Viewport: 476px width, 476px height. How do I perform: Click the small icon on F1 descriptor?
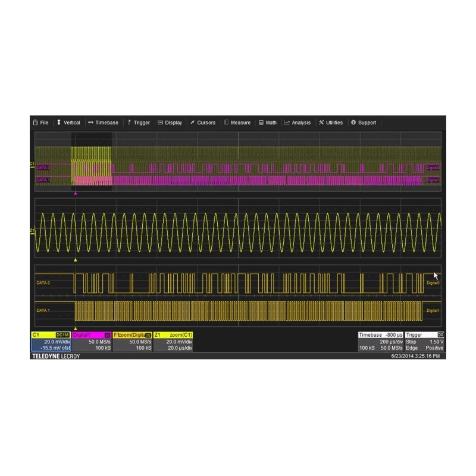148,335
